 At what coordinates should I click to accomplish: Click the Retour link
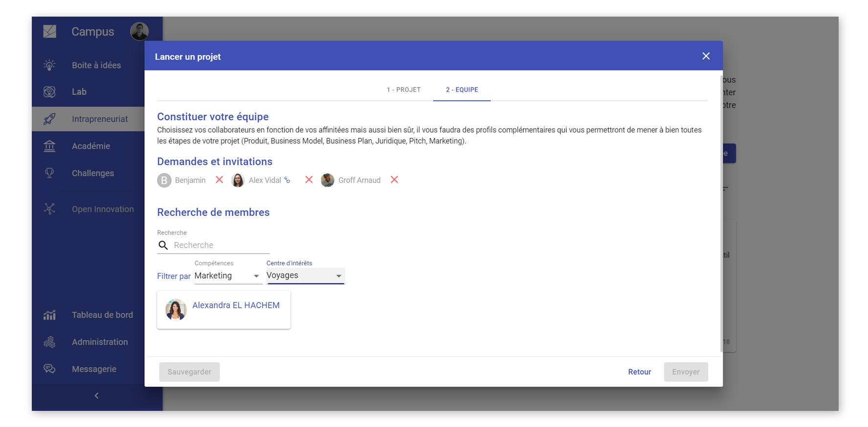(639, 372)
